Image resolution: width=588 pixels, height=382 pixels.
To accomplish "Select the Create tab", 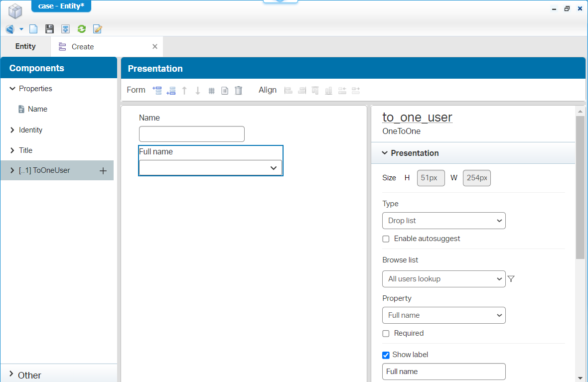I will (83, 47).
